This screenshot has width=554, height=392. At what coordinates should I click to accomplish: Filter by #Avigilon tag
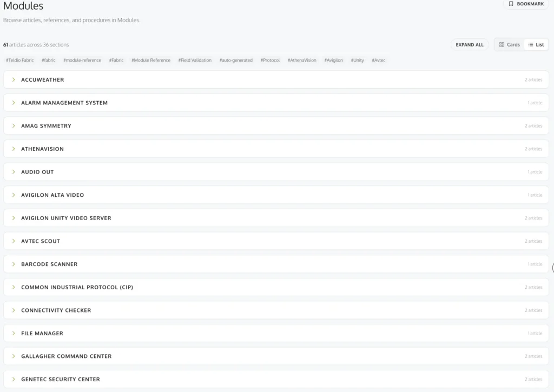(x=333, y=61)
